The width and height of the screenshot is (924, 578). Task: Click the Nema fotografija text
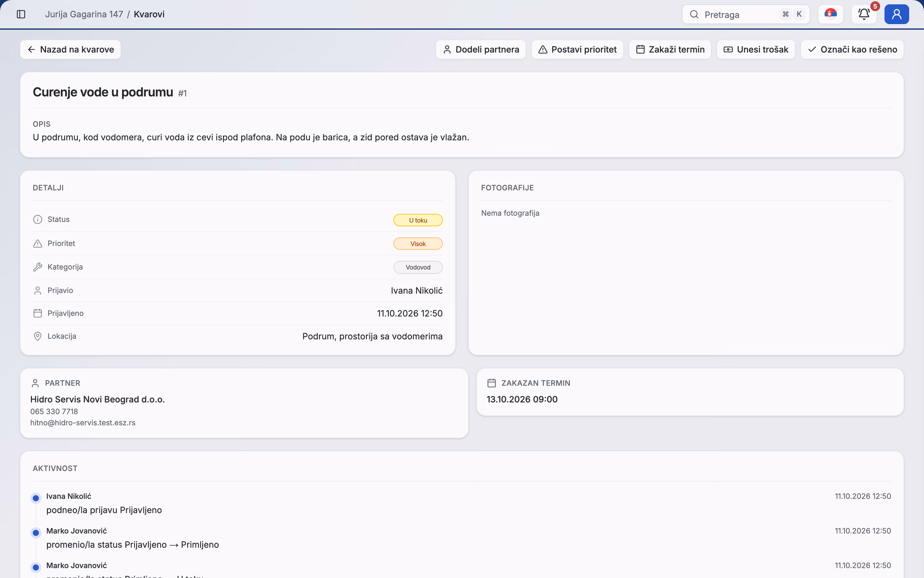510,213
